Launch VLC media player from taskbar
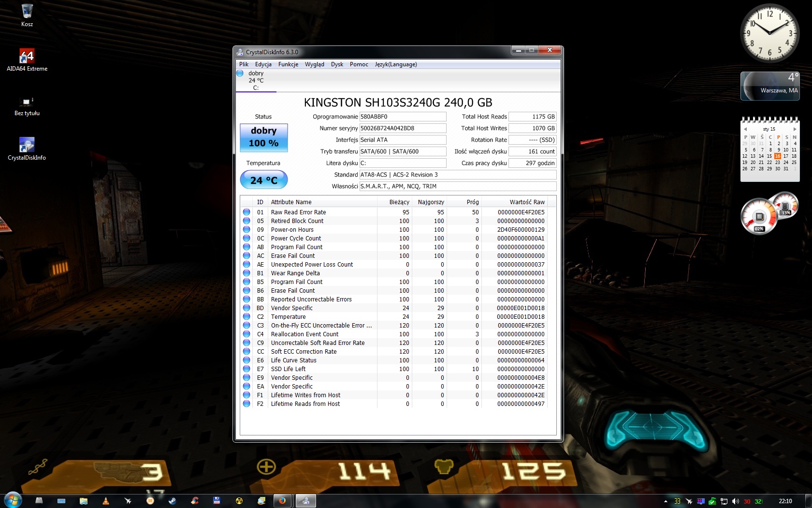 [106, 501]
